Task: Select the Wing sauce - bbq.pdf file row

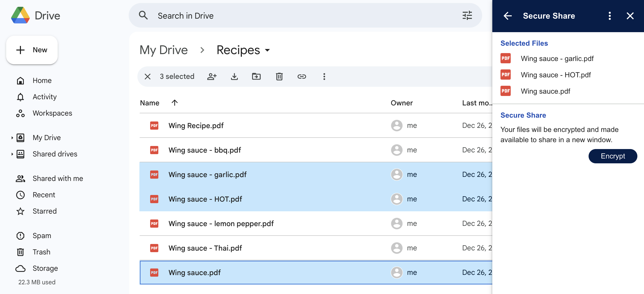Action: [204, 150]
